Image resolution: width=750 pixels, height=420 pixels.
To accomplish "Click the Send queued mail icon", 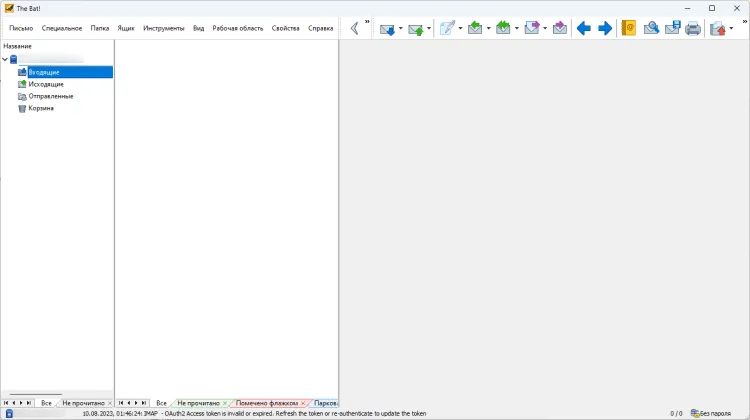I will coord(416,29).
